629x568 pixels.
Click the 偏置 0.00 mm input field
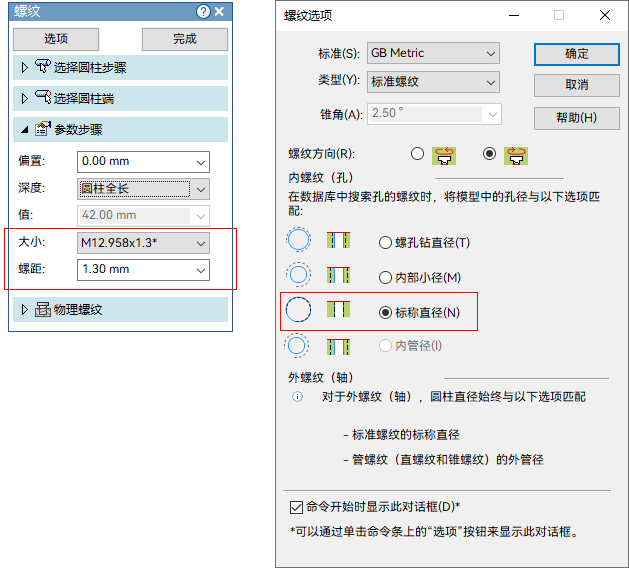coord(143,162)
